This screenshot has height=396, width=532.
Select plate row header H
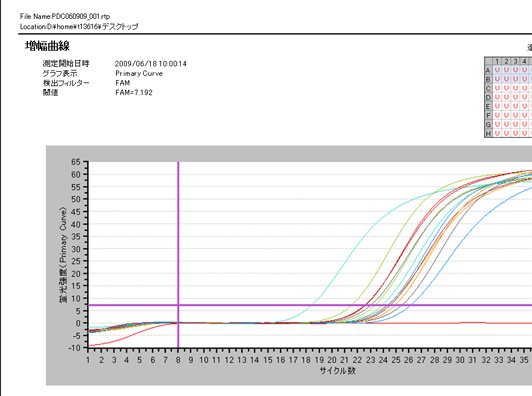(x=488, y=133)
